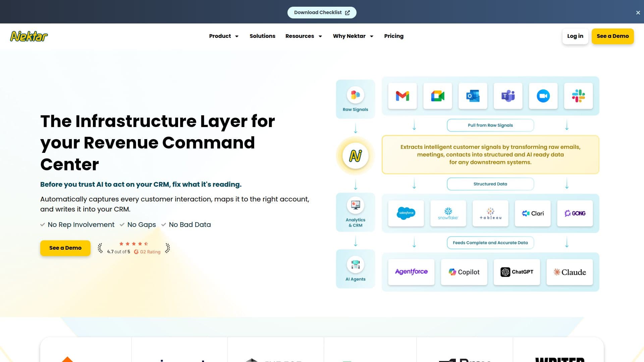
Task: Click the 'Before you trust AI' tagline
Action: coord(141,184)
